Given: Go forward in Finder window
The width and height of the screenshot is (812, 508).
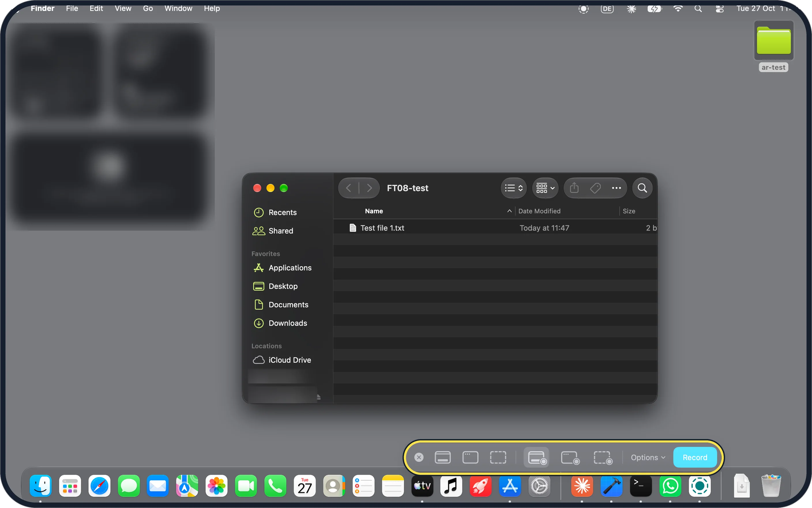Looking at the screenshot, I should pos(369,188).
